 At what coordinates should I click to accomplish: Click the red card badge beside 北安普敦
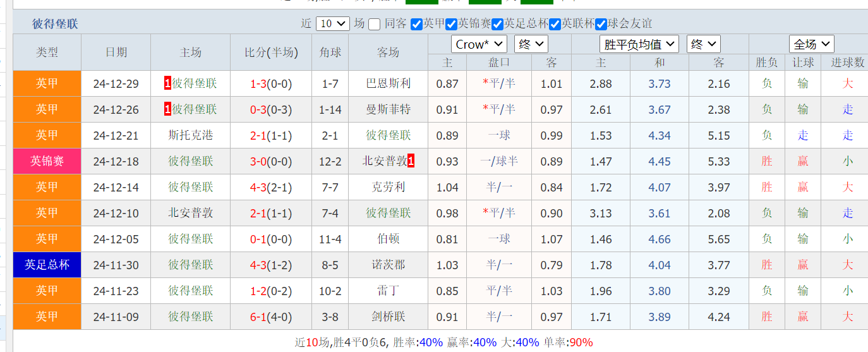[411, 161]
